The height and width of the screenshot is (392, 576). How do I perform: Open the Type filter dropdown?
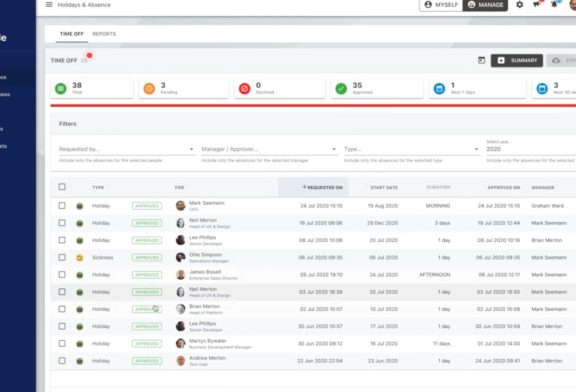tap(411, 149)
